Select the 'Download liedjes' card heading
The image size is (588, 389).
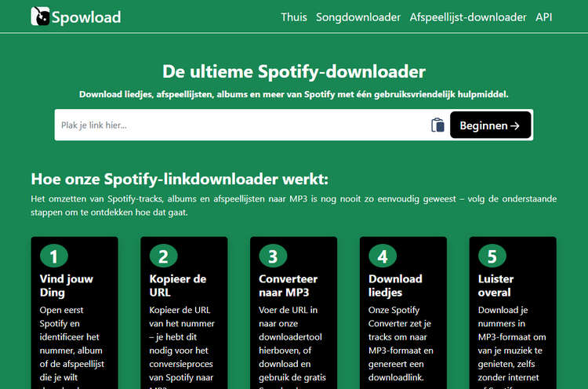pos(395,285)
